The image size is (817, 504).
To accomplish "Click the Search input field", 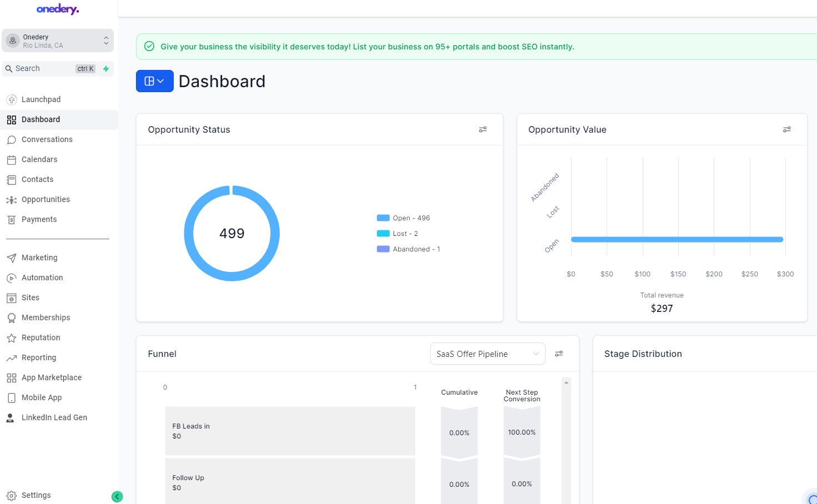I will point(50,69).
